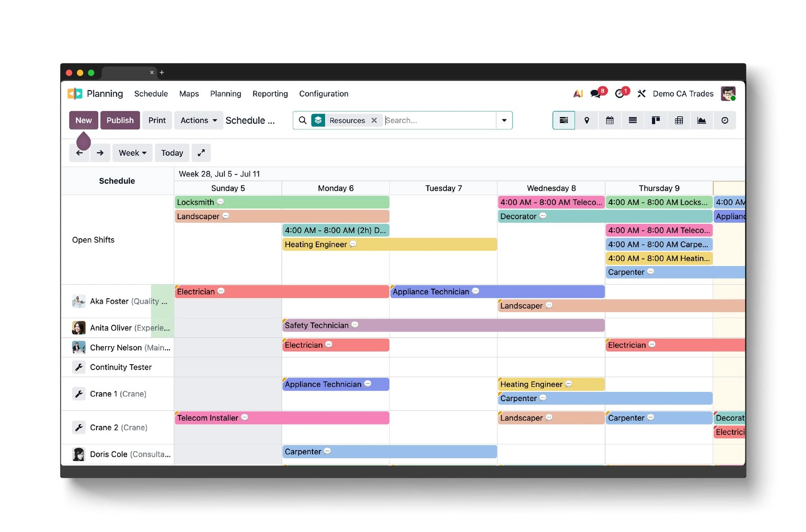The height and width of the screenshot is (532, 806).
Task: Open the Locksmith open shift on Sunday
Action: (x=282, y=202)
